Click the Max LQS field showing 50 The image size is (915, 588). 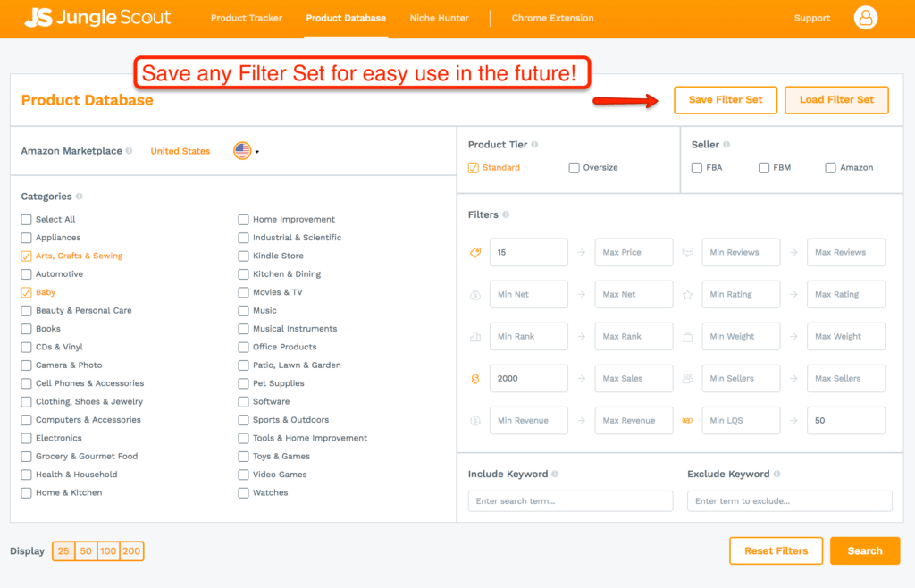click(x=846, y=421)
